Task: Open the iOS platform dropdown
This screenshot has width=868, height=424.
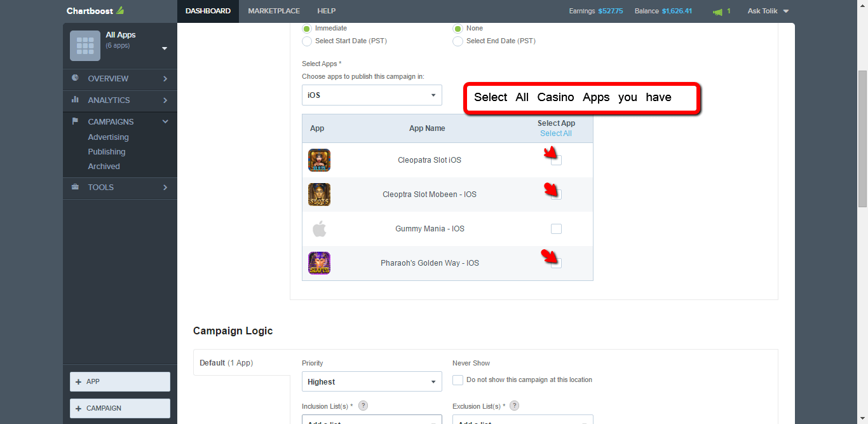Action: point(372,95)
